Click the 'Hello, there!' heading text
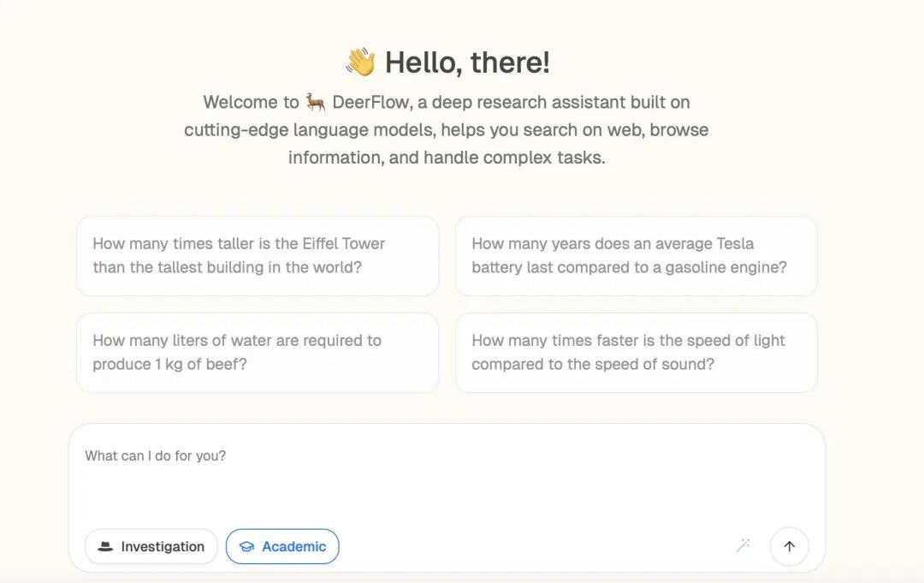This screenshot has height=583, width=924. tap(467, 62)
